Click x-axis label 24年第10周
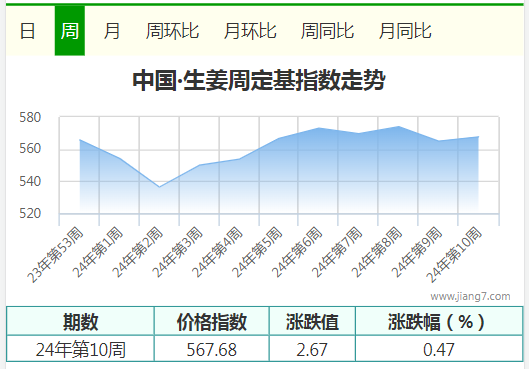The width and height of the screenshot is (529, 369). [x=453, y=255]
